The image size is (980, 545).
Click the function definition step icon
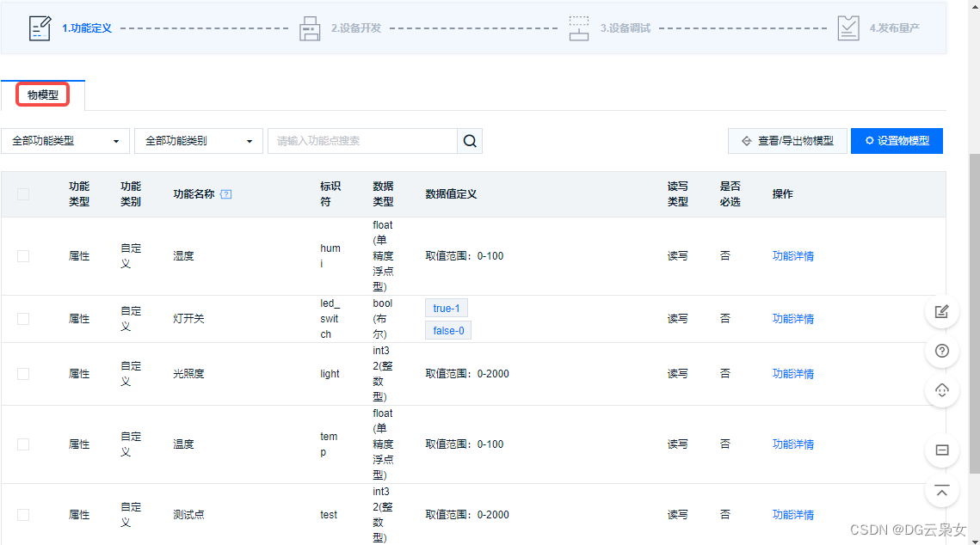click(x=40, y=28)
